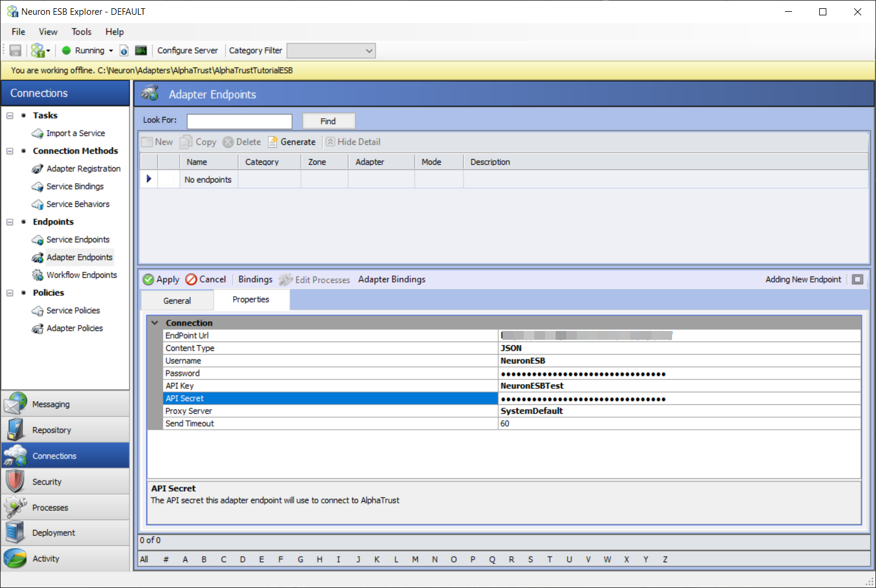Open Adapter Policies in the tree
This screenshot has width=876, height=588.
(x=74, y=329)
